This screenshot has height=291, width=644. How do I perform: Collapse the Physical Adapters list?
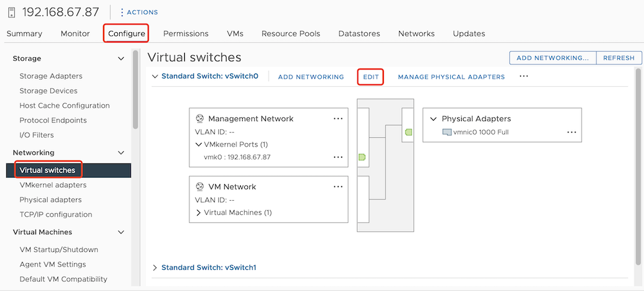433,119
